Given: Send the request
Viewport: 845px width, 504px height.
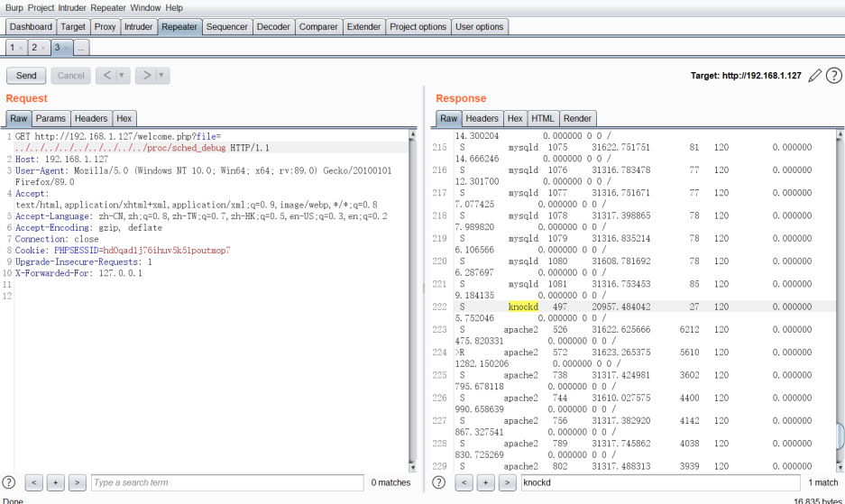Looking at the screenshot, I should coord(26,76).
